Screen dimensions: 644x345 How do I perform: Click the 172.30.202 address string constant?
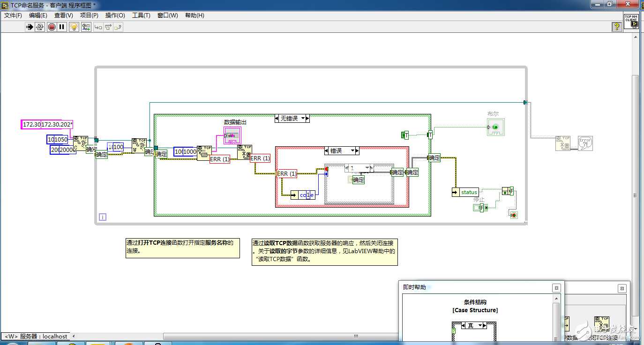tap(56, 125)
